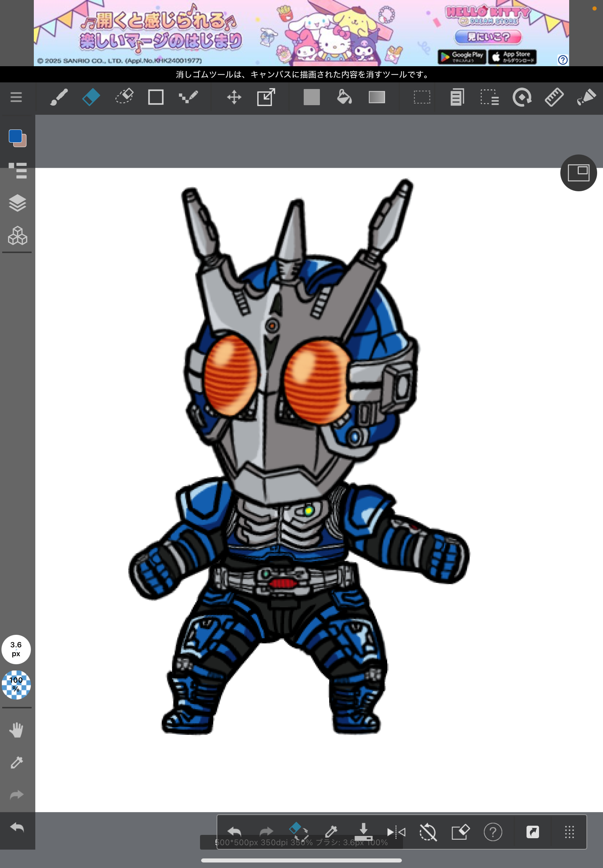Toggle brush/eraser switch in bottom bar

299,831
